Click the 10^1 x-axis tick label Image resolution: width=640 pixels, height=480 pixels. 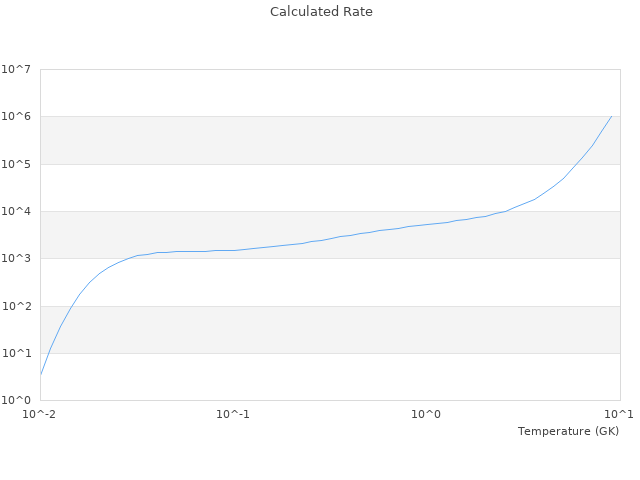click(x=619, y=414)
